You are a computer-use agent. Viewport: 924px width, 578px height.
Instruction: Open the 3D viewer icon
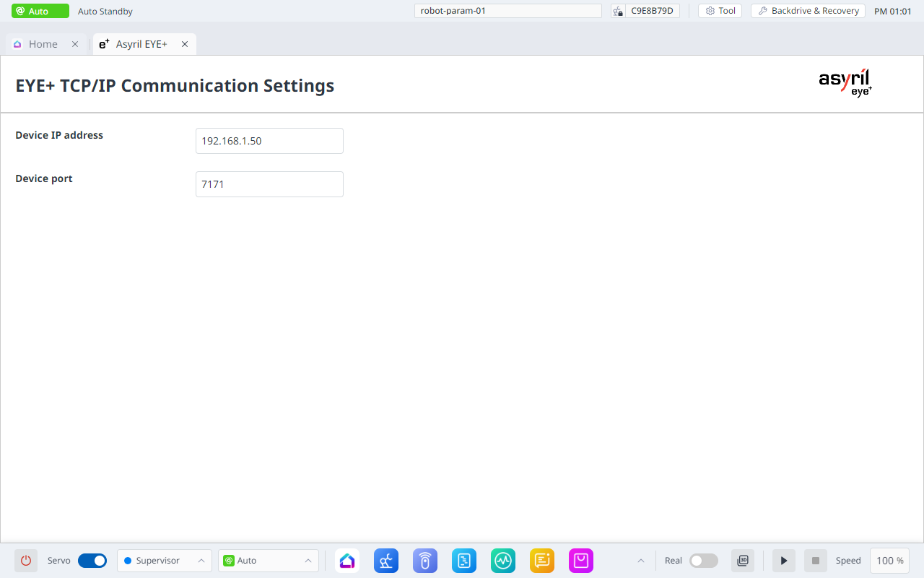743,561
